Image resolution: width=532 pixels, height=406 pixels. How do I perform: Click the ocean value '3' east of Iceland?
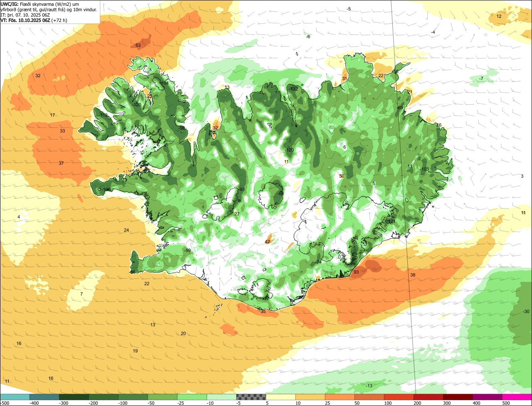[x=522, y=176]
